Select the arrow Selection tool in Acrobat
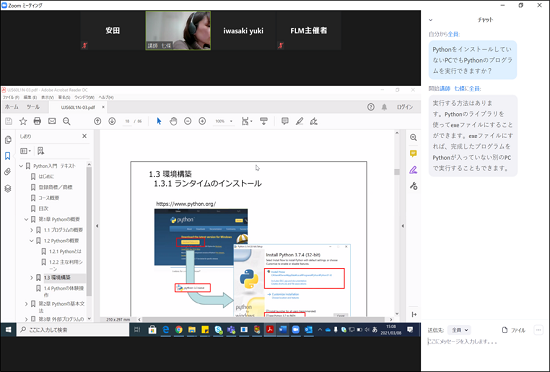The height and width of the screenshot is (372, 550). [159, 121]
